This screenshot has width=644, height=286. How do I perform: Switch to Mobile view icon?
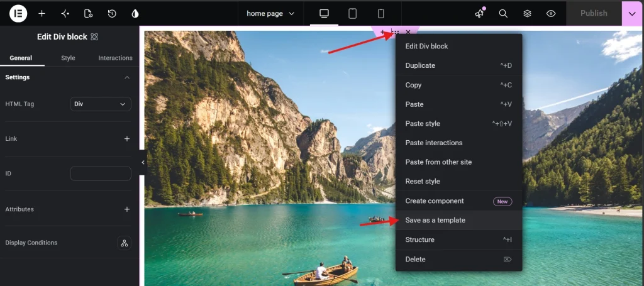tap(380, 14)
